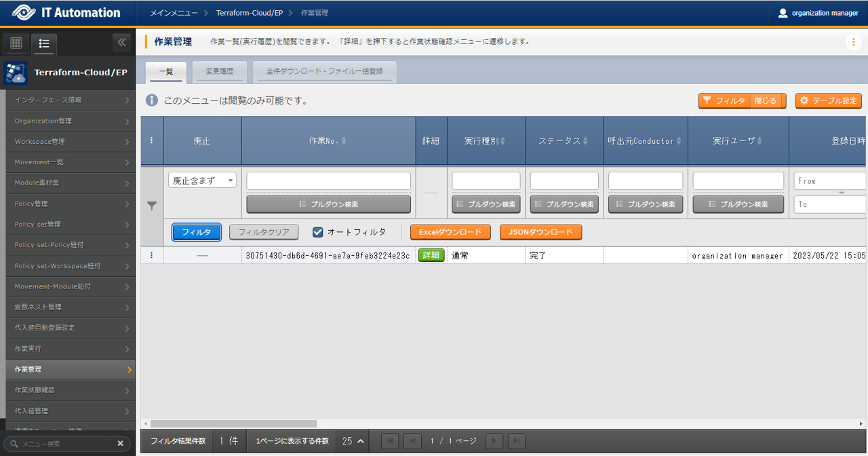Open the three-dot menu in the page header
Screen dimensions: 868x456
point(853,42)
